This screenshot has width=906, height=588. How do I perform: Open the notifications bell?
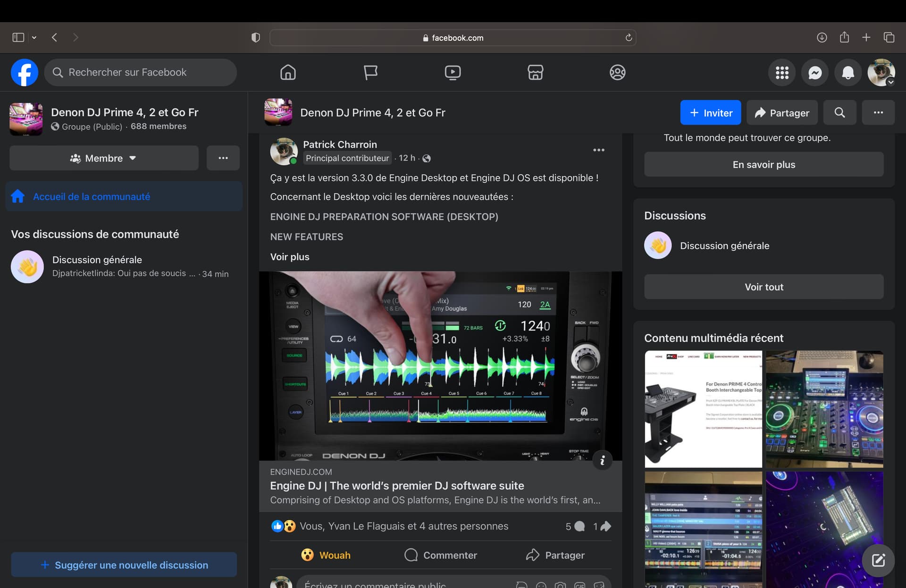click(848, 73)
